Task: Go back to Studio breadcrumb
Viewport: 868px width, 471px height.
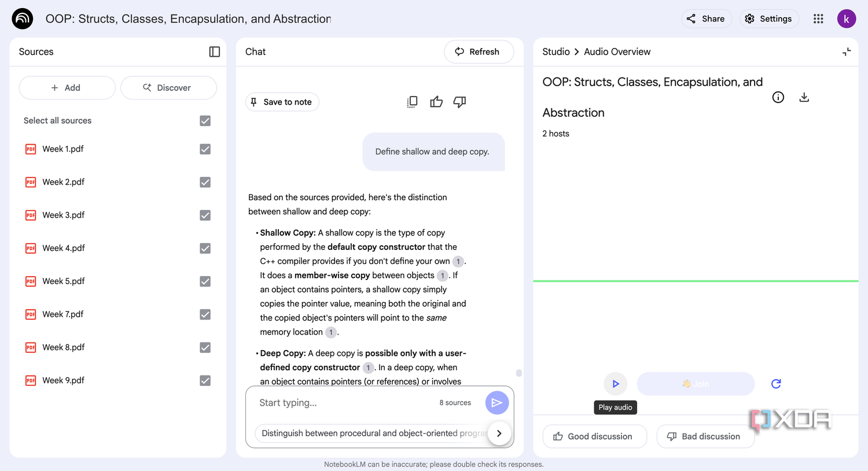Action: [x=556, y=51]
